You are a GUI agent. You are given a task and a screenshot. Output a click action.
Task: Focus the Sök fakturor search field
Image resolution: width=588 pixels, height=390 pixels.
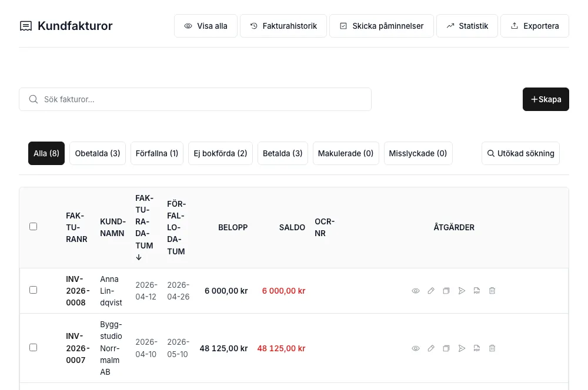tap(195, 99)
